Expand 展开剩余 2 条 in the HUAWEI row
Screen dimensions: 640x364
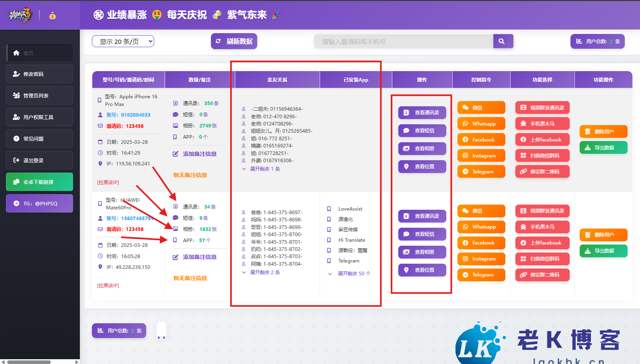[262, 273]
